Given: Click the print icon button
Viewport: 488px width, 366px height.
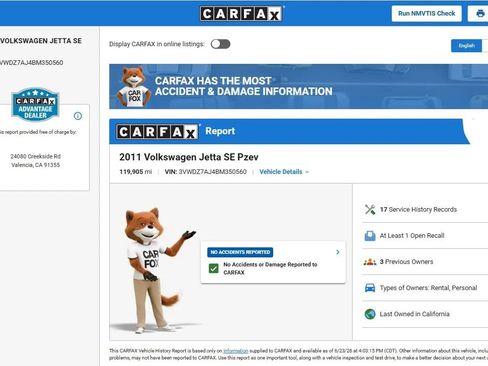Looking at the screenshot, I should (480, 14).
